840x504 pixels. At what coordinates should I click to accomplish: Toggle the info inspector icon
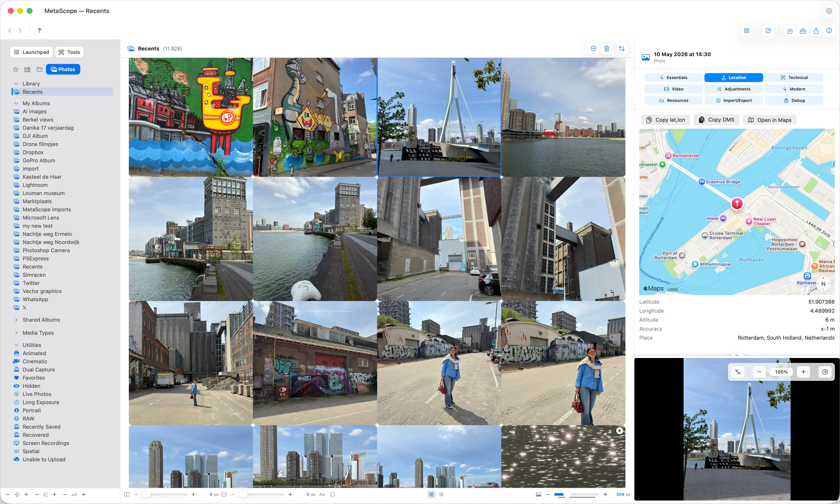tap(829, 31)
